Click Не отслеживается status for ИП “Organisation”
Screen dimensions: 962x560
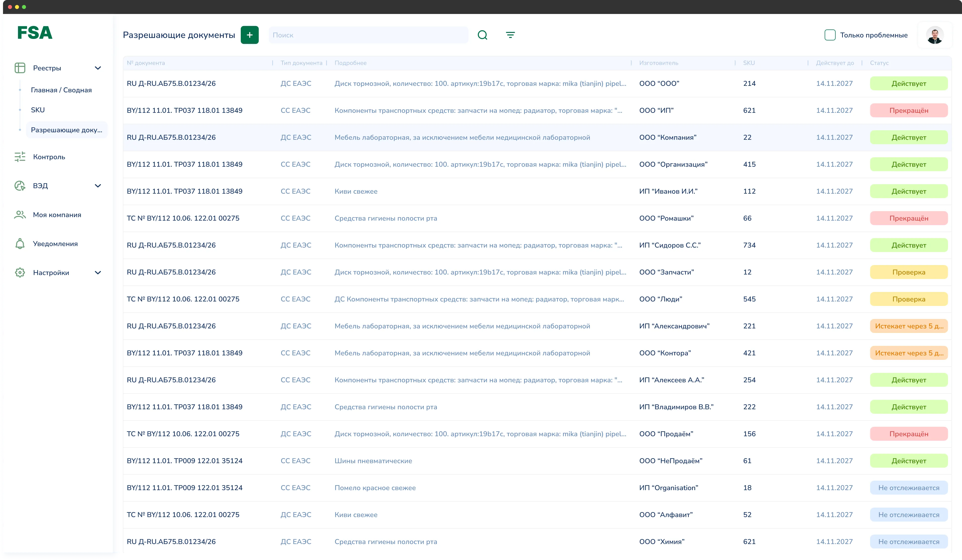pyautogui.click(x=909, y=488)
